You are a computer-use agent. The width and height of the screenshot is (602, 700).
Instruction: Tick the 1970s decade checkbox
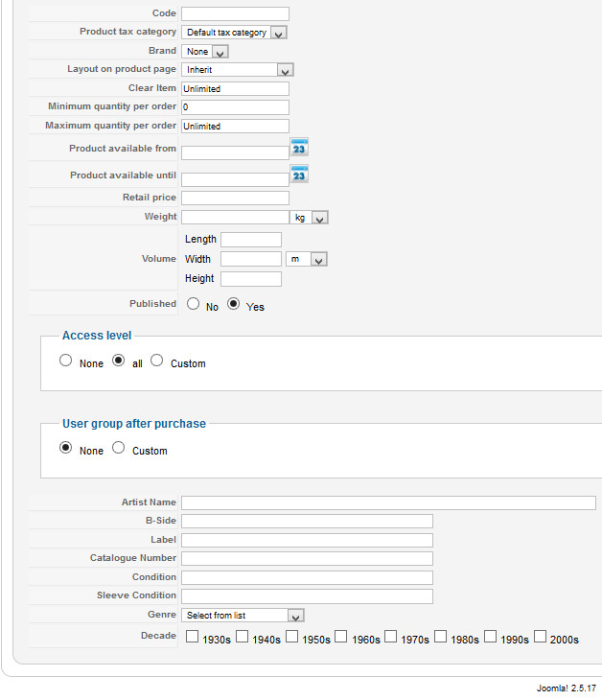pyautogui.click(x=391, y=636)
